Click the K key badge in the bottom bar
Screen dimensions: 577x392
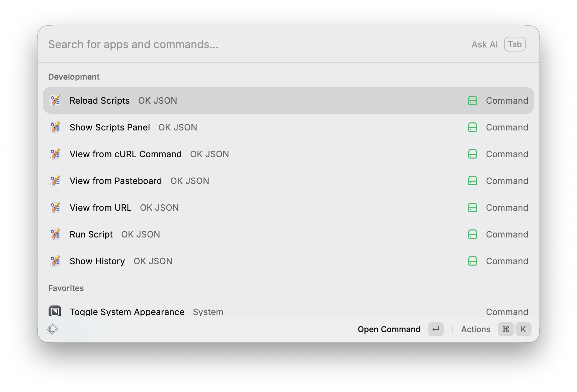[x=523, y=329]
